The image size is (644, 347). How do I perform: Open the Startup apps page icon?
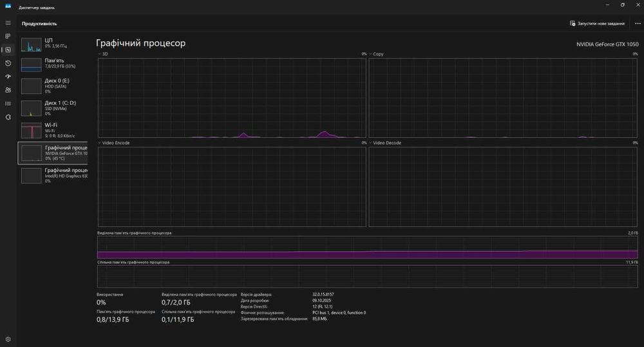click(8, 77)
